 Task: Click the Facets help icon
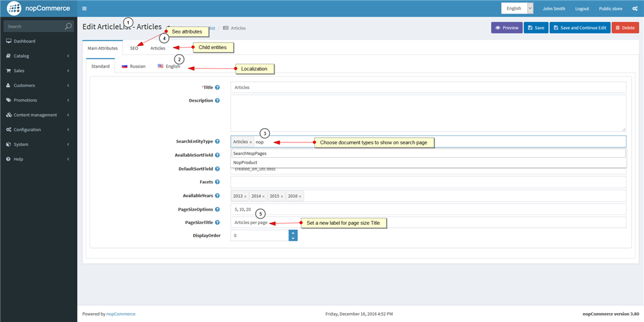pos(217,182)
